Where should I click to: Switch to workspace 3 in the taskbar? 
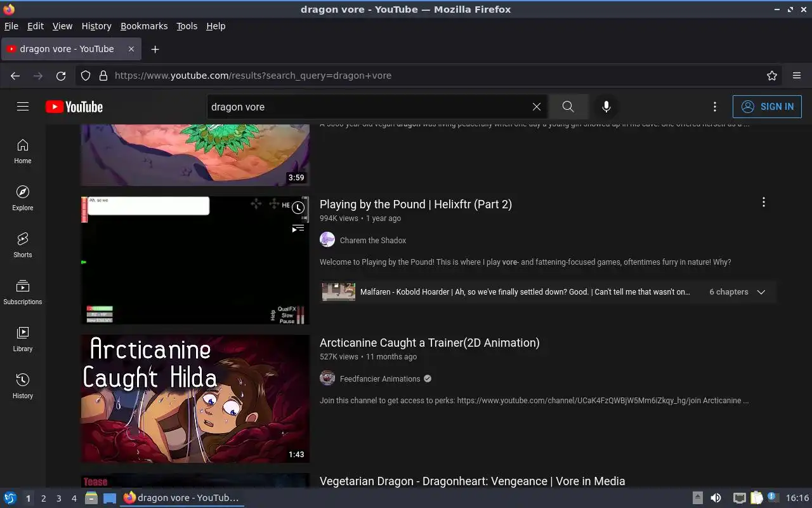coord(58,498)
